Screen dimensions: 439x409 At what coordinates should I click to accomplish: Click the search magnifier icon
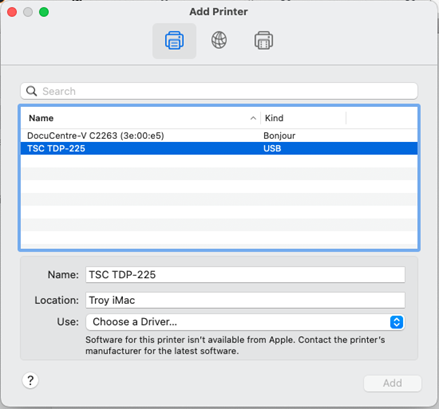[x=31, y=91]
